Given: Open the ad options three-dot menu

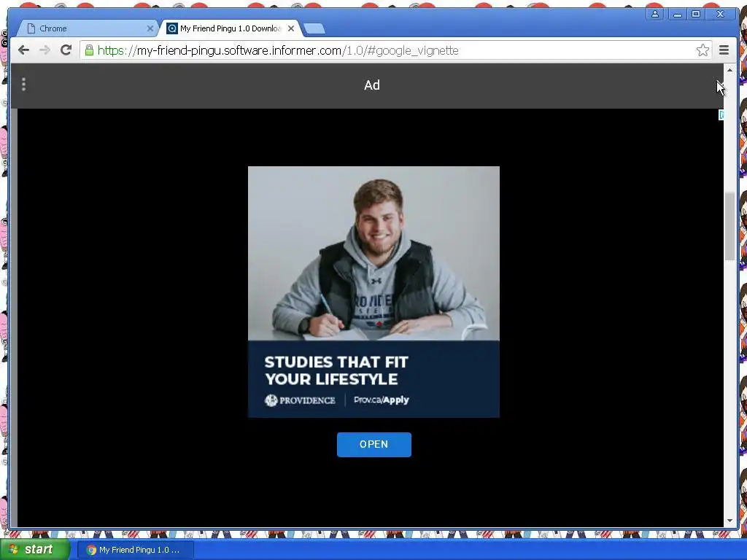Looking at the screenshot, I should [23, 85].
